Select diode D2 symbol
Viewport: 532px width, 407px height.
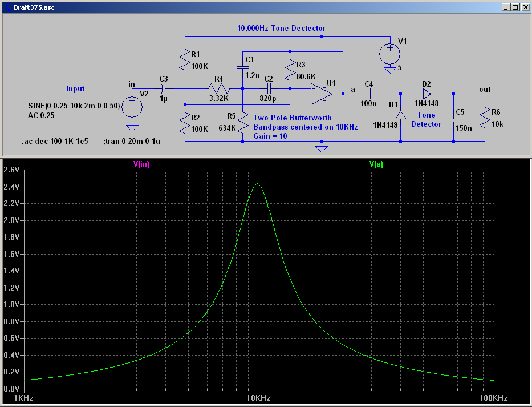tap(427, 94)
